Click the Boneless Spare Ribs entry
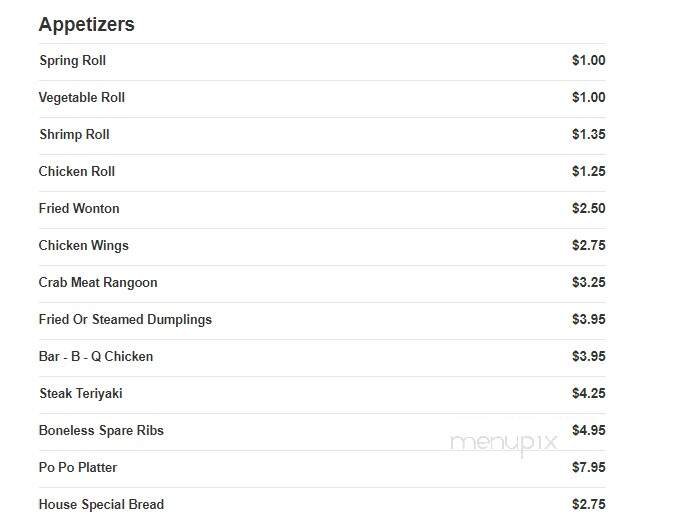 (x=101, y=431)
